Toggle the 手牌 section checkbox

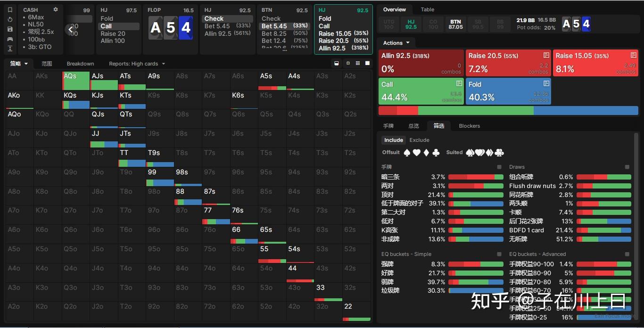click(499, 167)
